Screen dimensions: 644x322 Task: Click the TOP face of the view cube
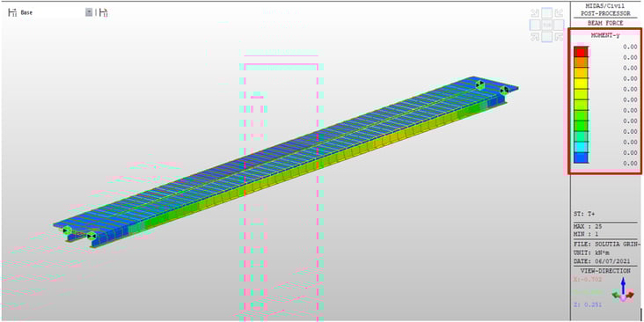(x=546, y=25)
